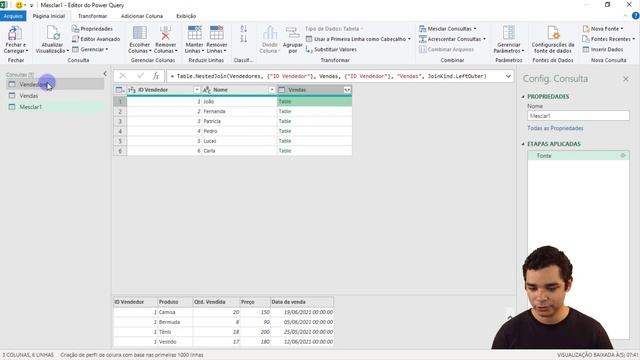Viewport: 640px width, 360px height.
Task: Edit the Nome field containing Mesclar1
Action: 578,116
